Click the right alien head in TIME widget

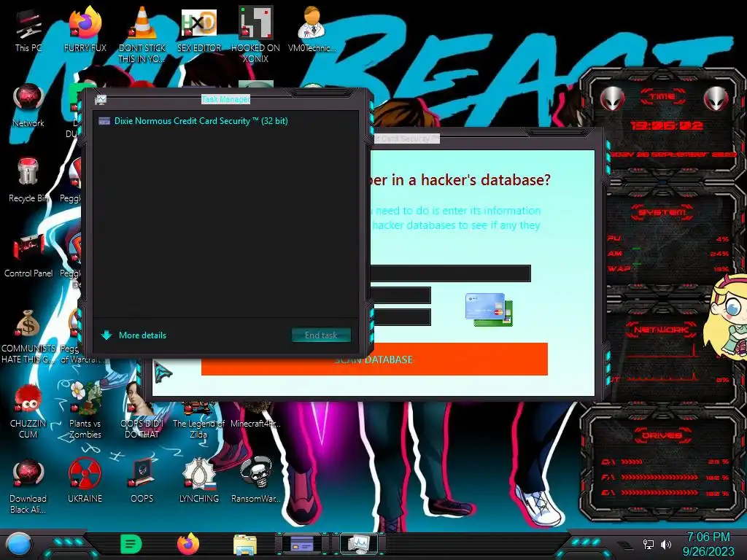[x=716, y=99]
